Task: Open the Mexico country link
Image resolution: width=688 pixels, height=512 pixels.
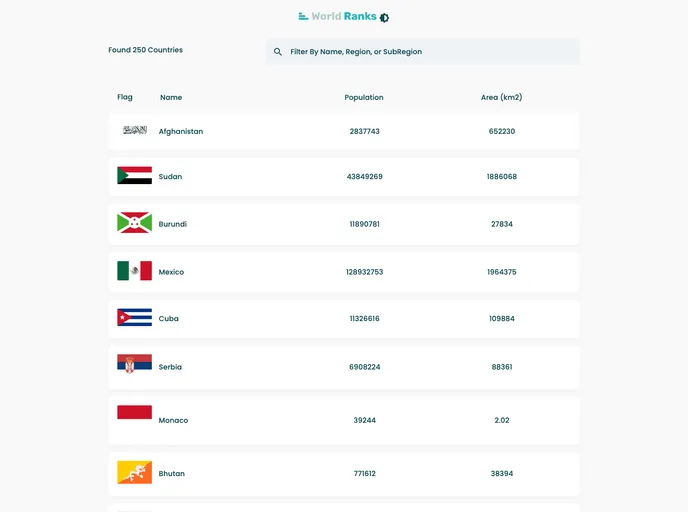Action: (x=171, y=272)
